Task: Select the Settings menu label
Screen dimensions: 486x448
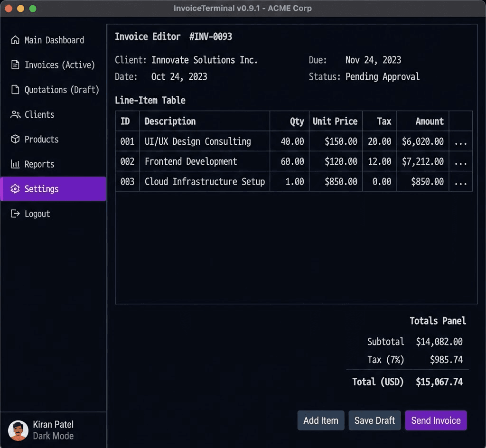Action: (x=42, y=189)
